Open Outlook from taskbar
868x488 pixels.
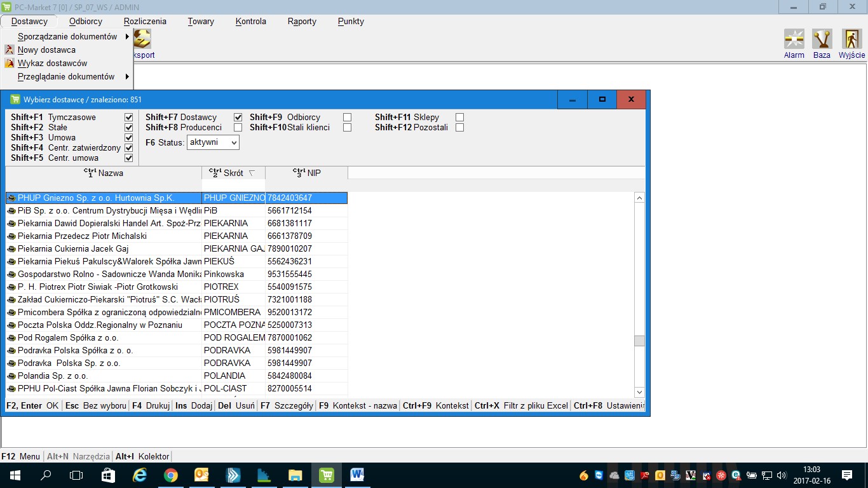pos(201,475)
